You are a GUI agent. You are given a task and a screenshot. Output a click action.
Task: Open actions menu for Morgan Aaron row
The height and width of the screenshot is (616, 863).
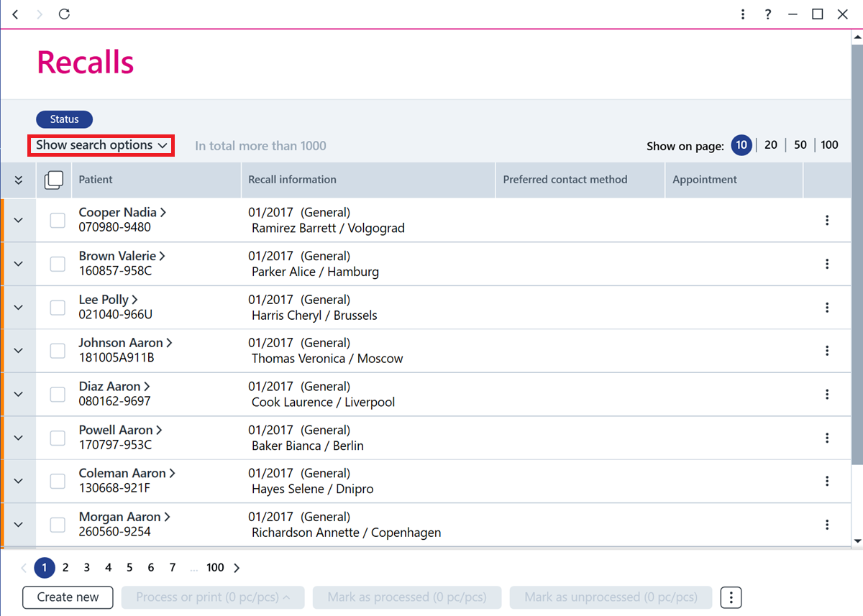coord(827,525)
